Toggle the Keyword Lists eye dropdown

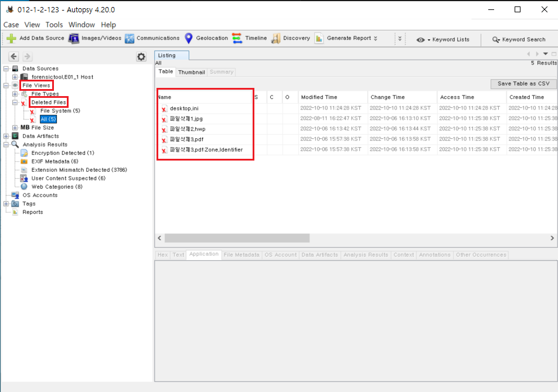pyautogui.click(x=423, y=39)
